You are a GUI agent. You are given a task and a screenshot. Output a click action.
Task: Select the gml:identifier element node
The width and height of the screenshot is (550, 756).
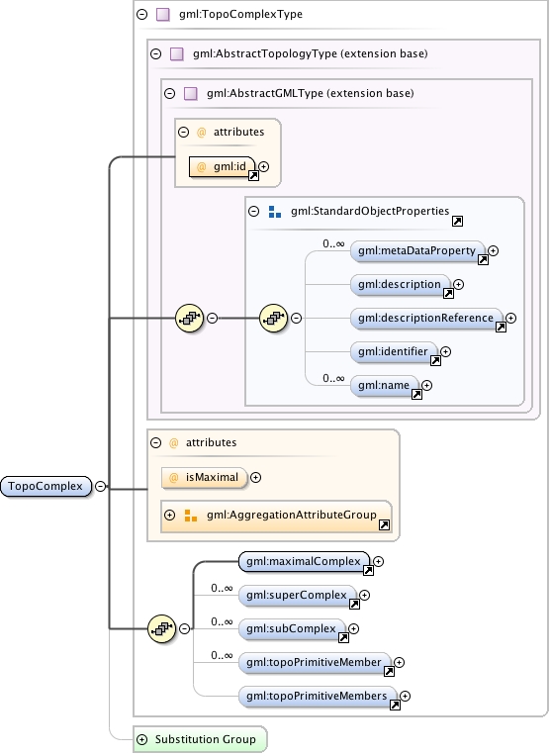(394, 352)
